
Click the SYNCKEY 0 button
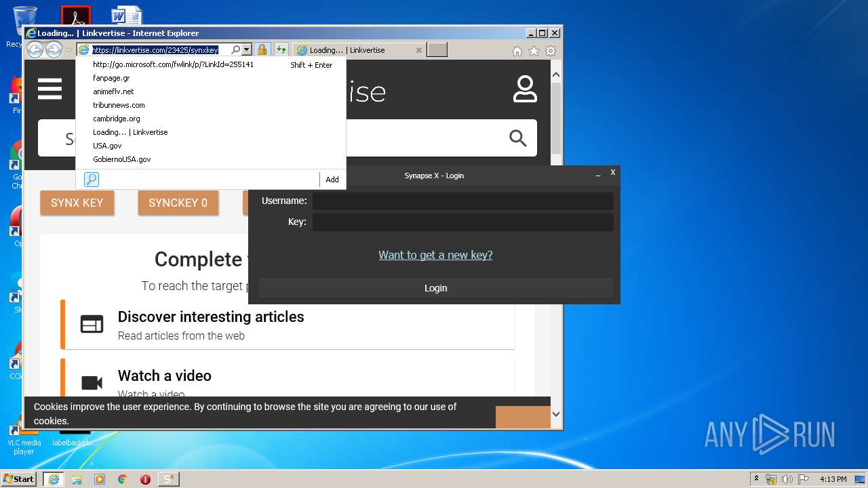(x=178, y=203)
